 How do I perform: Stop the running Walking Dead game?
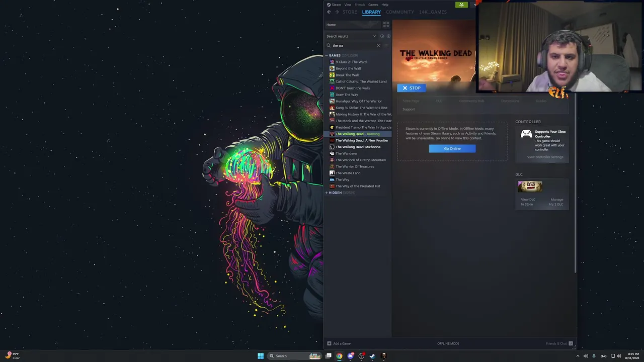pyautogui.click(x=412, y=88)
